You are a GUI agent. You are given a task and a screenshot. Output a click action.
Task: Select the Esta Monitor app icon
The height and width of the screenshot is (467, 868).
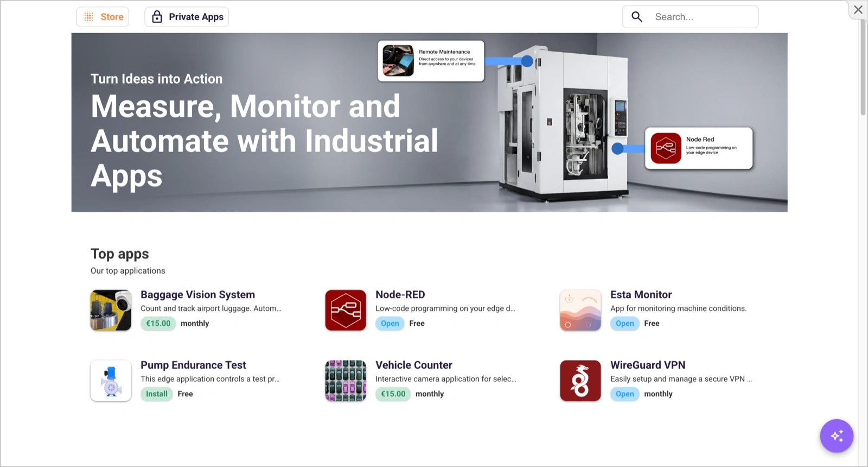click(x=580, y=310)
